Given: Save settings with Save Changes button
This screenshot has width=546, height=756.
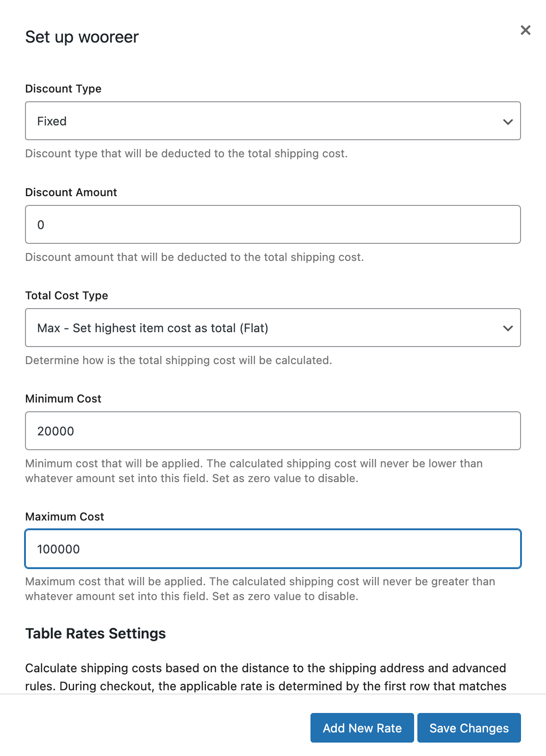Looking at the screenshot, I should point(469,728).
